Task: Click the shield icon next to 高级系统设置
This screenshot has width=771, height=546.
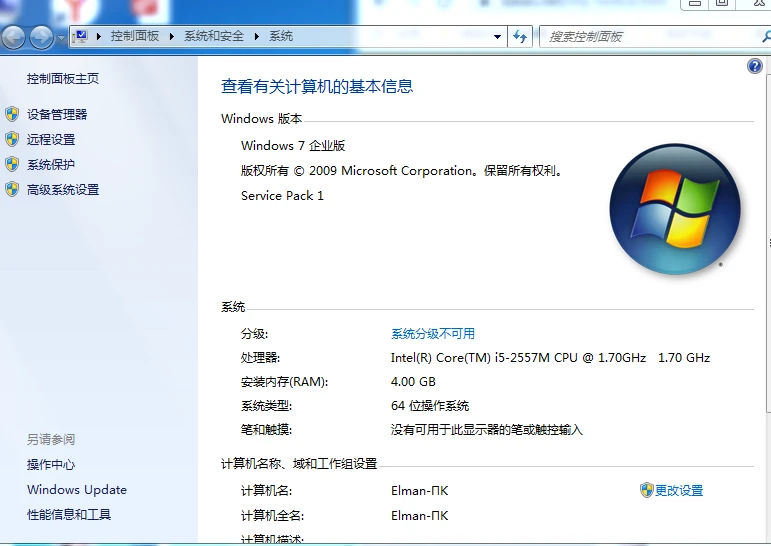Action: tap(12, 190)
